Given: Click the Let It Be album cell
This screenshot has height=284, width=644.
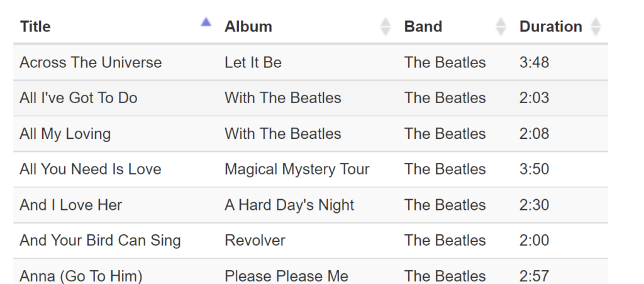Looking at the screenshot, I should tap(253, 62).
